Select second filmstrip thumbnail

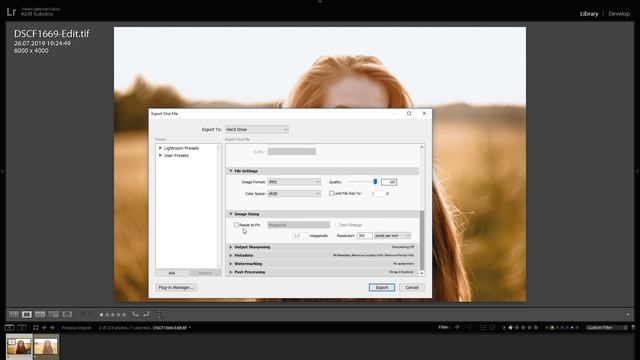click(46, 347)
